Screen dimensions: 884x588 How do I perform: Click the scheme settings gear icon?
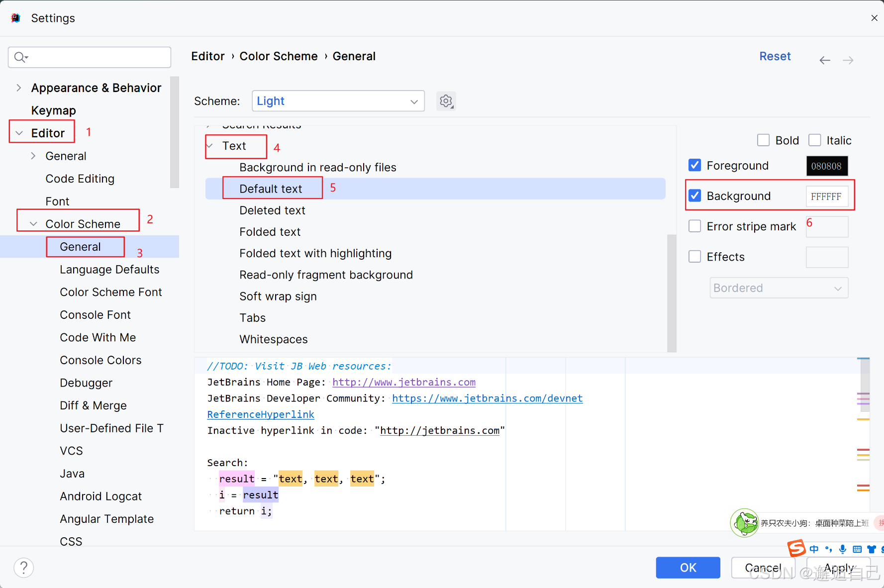[x=446, y=101]
